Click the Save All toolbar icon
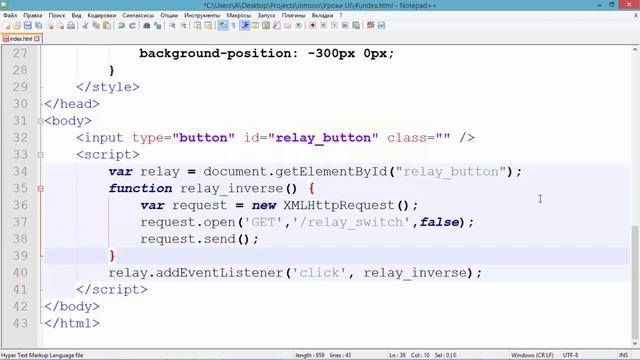The width and height of the screenshot is (640, 360). (38, 25)
